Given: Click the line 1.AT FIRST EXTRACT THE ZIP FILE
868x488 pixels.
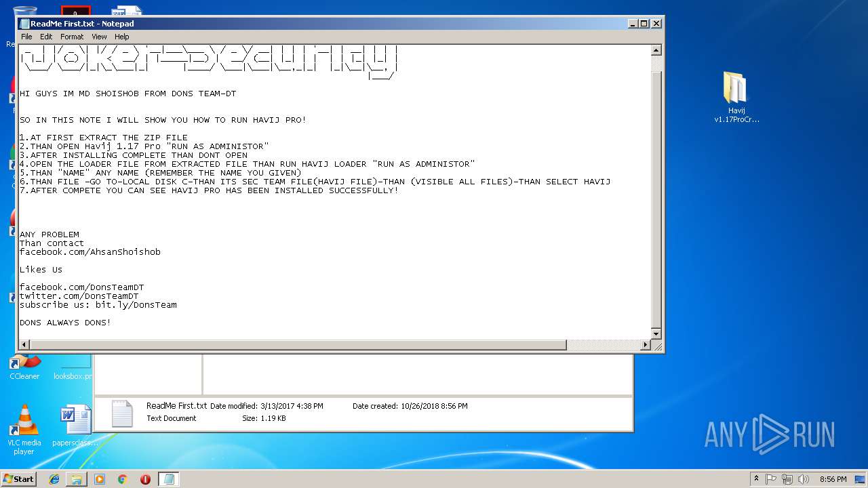Looking at the screenshot, I should [x=104, y=138].
